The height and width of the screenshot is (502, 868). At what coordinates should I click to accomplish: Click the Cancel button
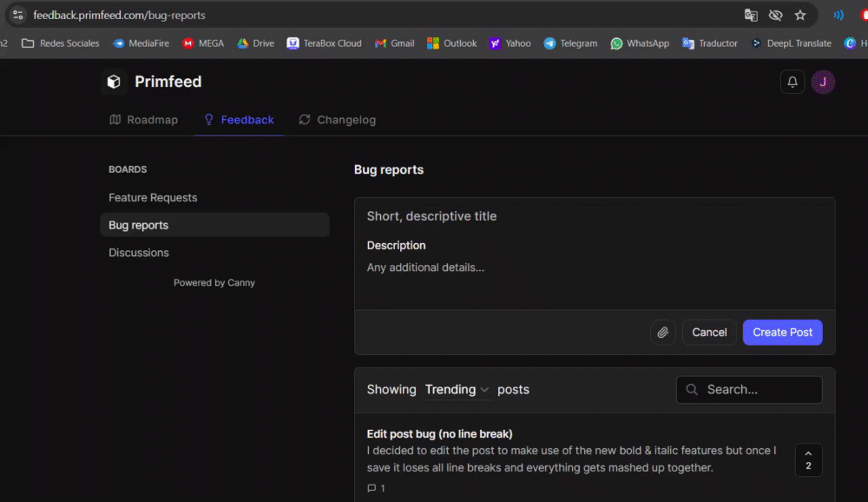(x=709, y=333)
